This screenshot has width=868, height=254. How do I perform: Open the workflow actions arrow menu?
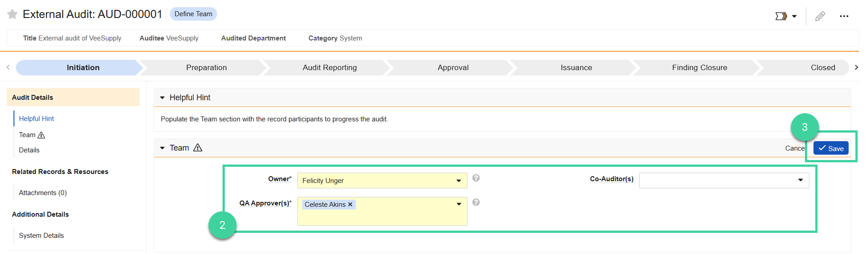(x=786, y=16)
